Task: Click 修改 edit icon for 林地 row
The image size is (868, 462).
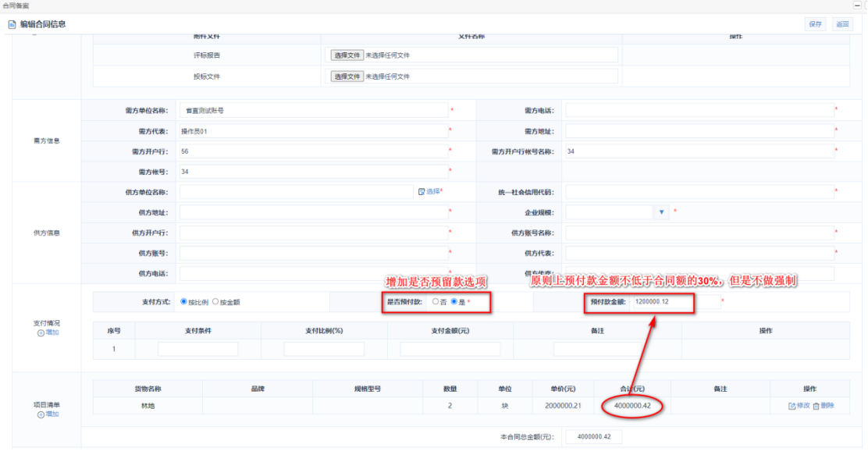Action: click(x=792, y=406)
